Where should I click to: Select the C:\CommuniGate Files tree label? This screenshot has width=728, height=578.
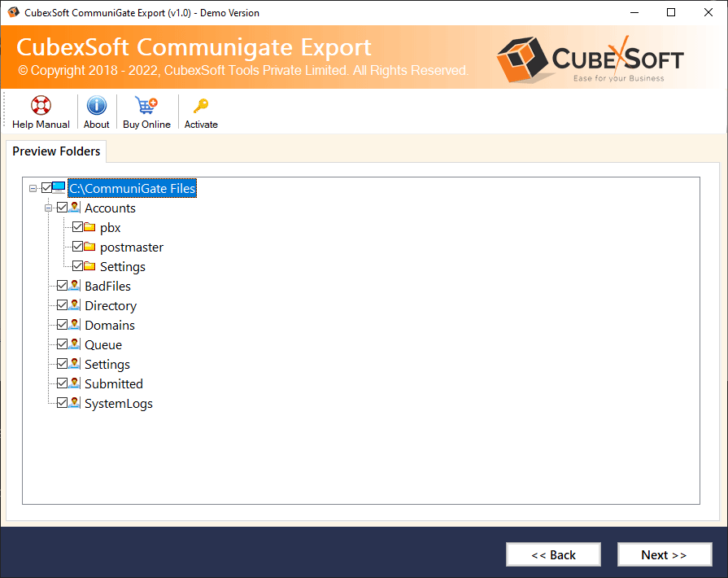133,188
